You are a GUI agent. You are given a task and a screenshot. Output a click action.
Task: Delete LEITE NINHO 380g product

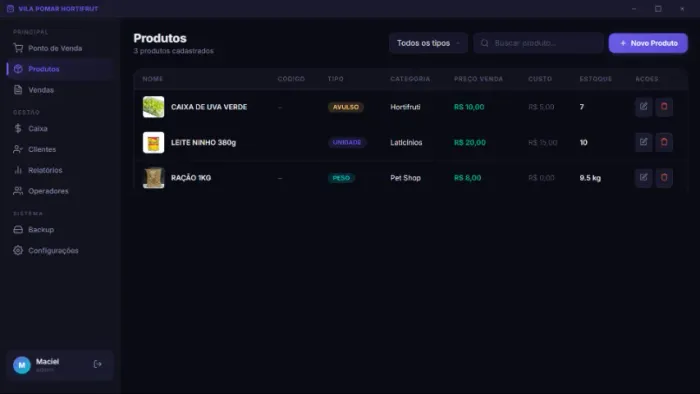[x=664, y=142]
